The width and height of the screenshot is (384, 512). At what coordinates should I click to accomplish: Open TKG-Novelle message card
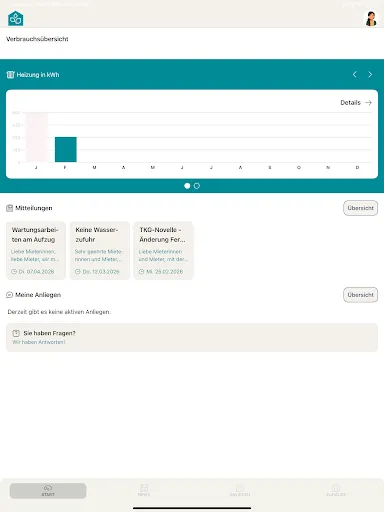pos(164,250)
